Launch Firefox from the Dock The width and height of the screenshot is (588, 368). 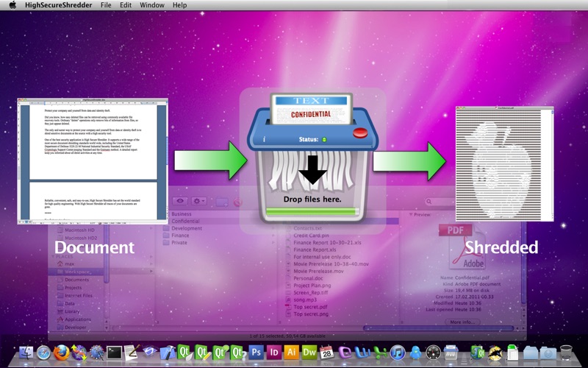point(62,353)
